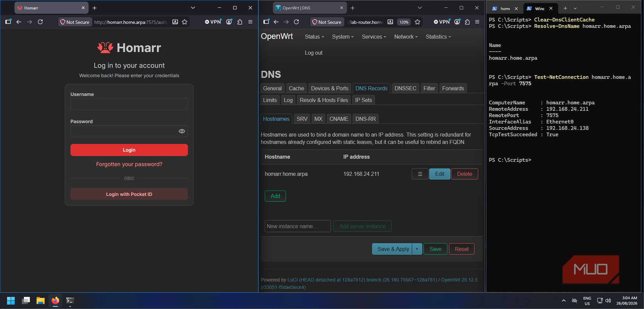Open hamburger menu in OpenWrt browser window
This screenshot has height=309, width=644.
point(477,22)
